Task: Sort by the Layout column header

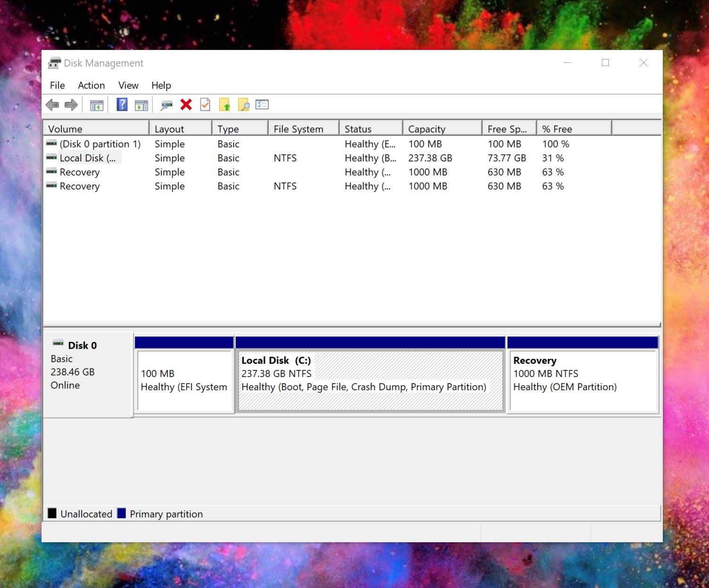Action: [181, 129]
